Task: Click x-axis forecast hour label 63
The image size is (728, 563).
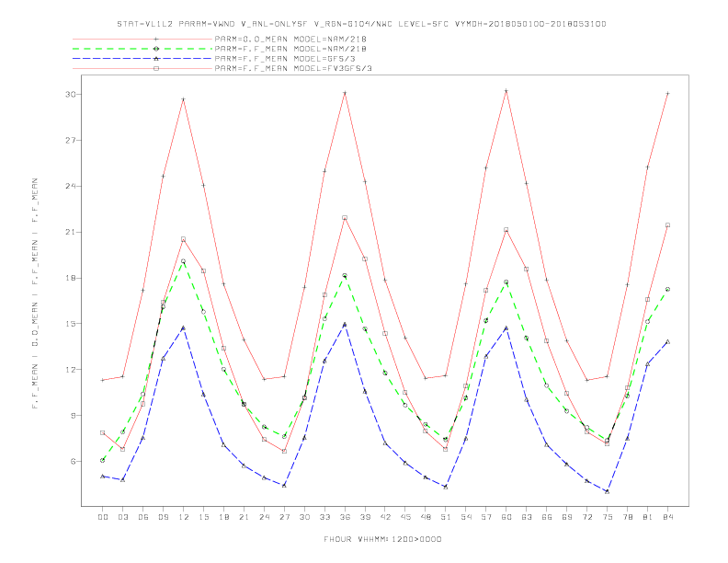Action: point(527,517)
